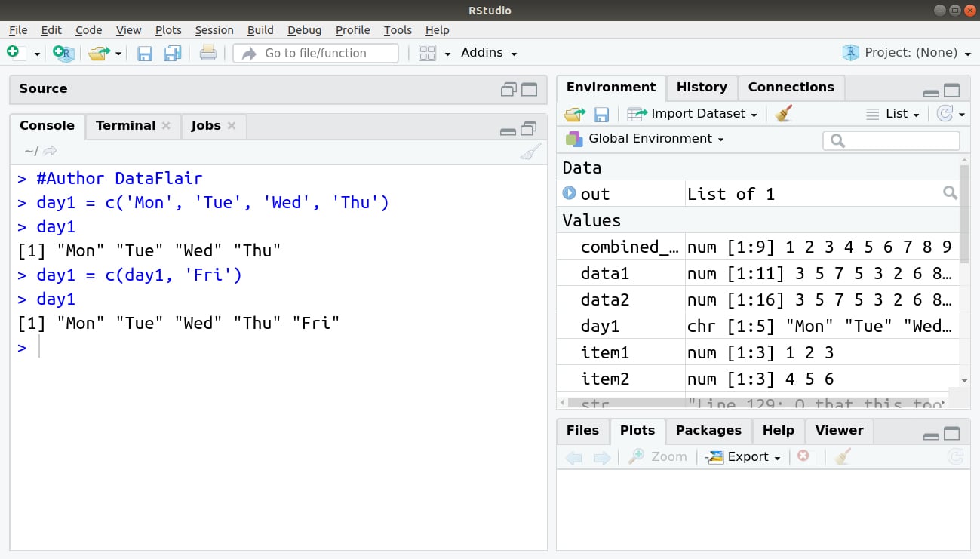The image size is (980, 559).
Task: Open the Build menu
Action: tap(260, 30)
